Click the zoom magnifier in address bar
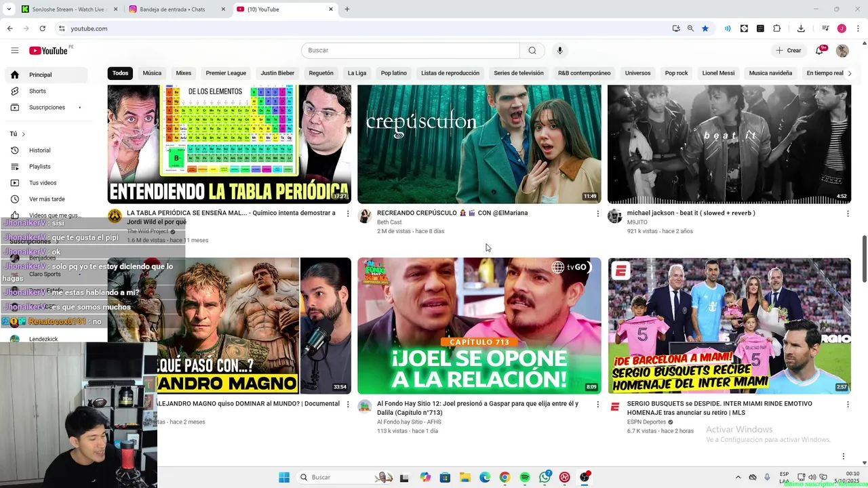Viewport: 868px width, 488px height. (x=690, y=28)
